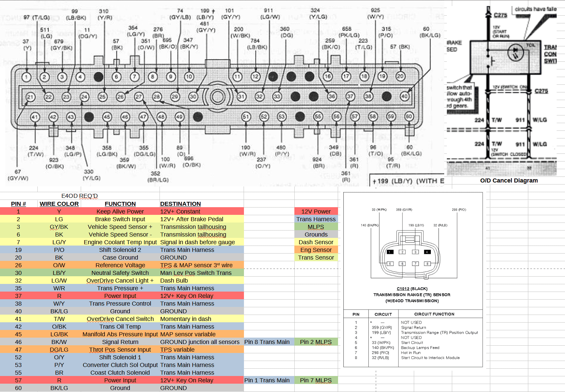Select the 'Brake Switch Input' cell
Screen dimensions: 565x392
[120, 219]
